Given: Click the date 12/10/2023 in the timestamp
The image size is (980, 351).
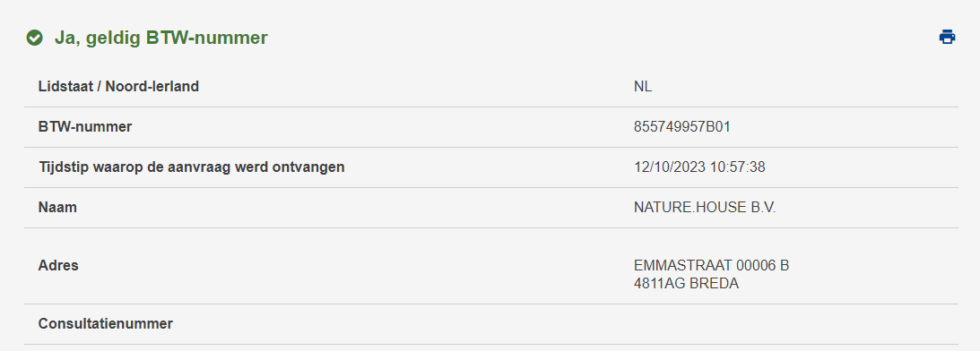Looking at the screenshot, I should [x=667, y=167].
